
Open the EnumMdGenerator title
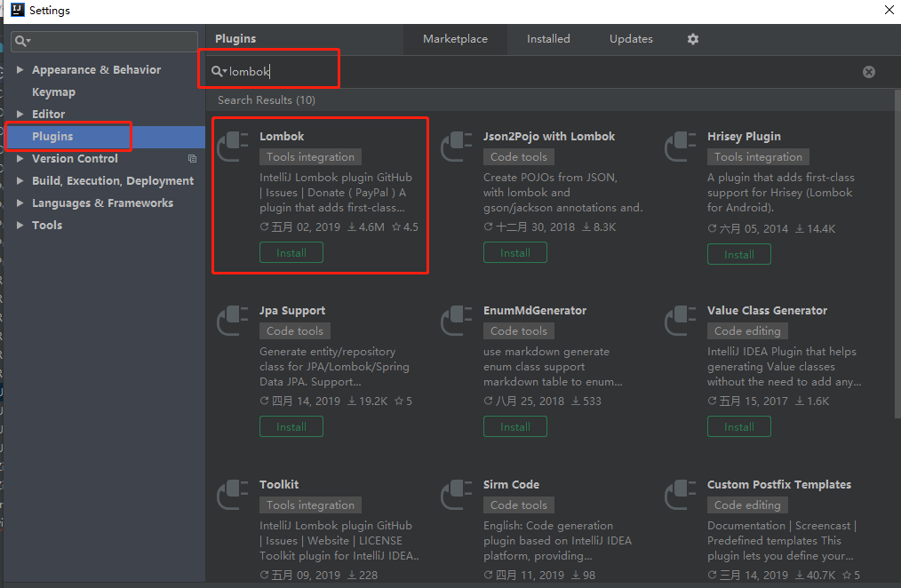tap(534, 310)
